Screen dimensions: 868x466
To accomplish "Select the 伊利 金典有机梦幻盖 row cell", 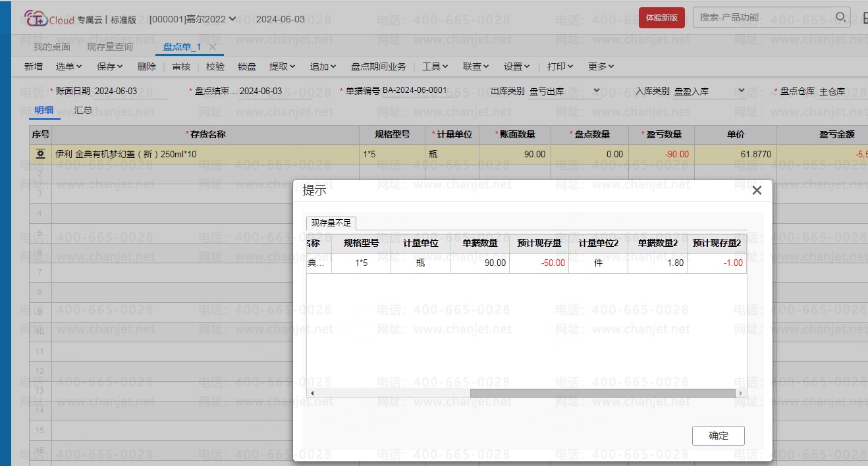I will tap(205, 154).
